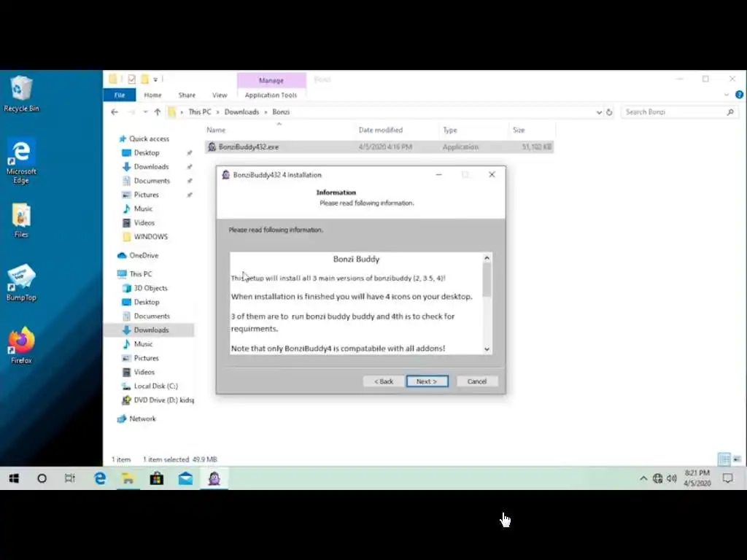
Task: Go up one folder level
Action: [158, 112]
